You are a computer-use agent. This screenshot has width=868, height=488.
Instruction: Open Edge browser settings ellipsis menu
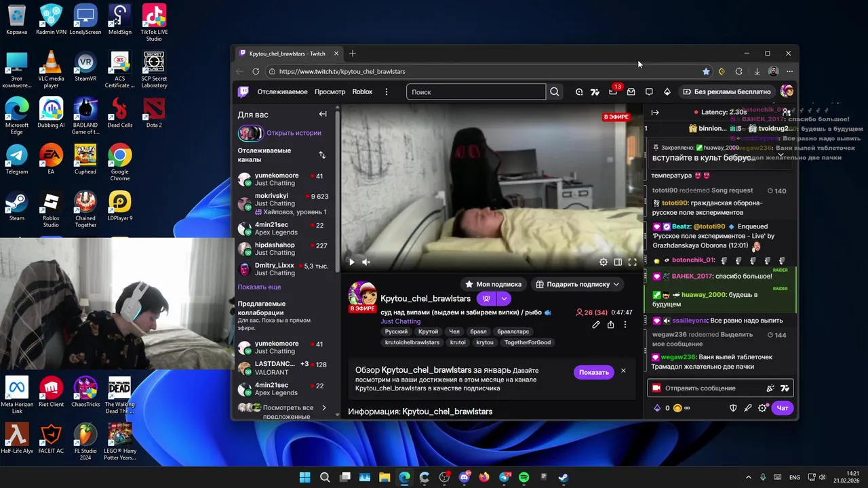[x=789, y=71]
